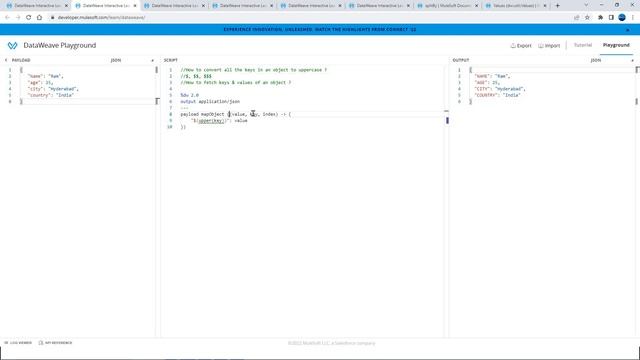Open the API Reference panel
Image resolution: width=640 pixels, height=360 pixels.
click(56, 343)
